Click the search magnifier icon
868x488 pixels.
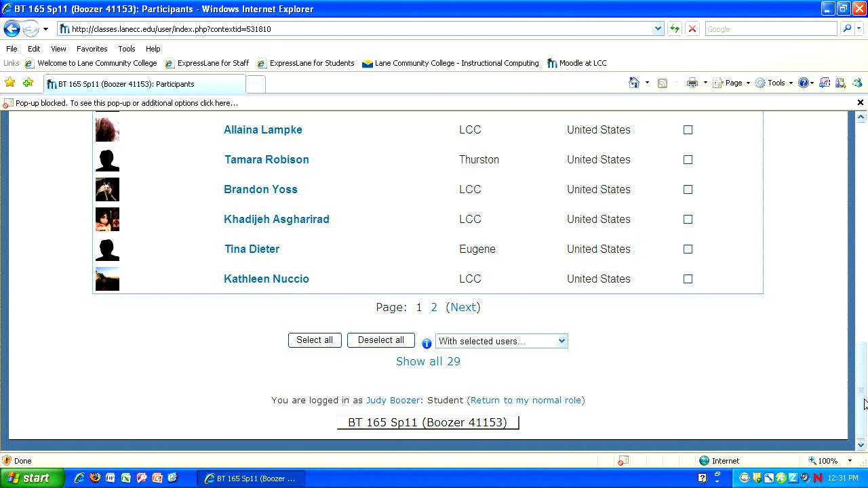846,29
